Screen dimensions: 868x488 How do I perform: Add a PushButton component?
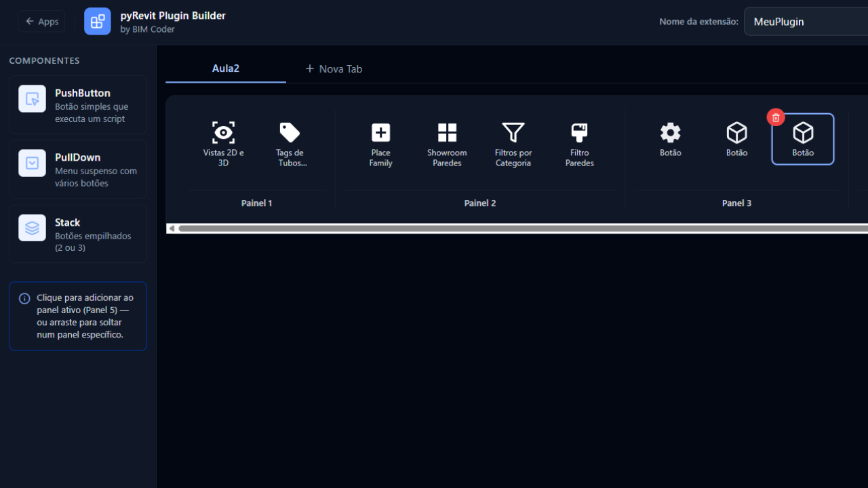78,105
